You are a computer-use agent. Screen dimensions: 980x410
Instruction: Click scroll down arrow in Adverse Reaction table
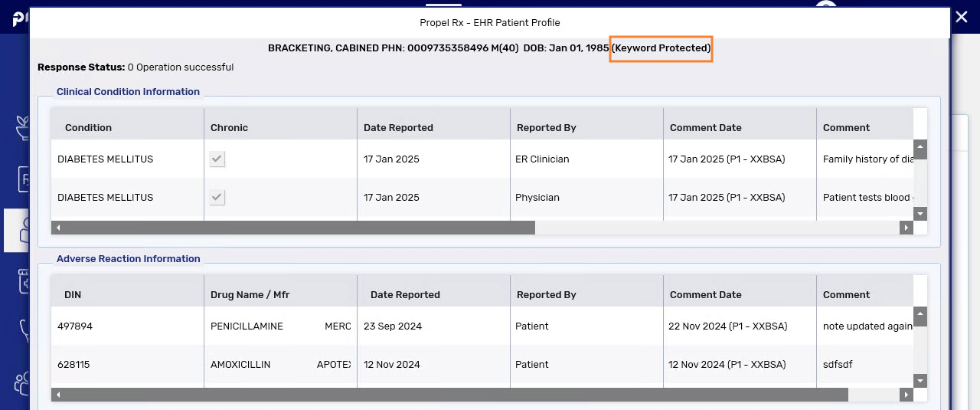pos(920,381)
